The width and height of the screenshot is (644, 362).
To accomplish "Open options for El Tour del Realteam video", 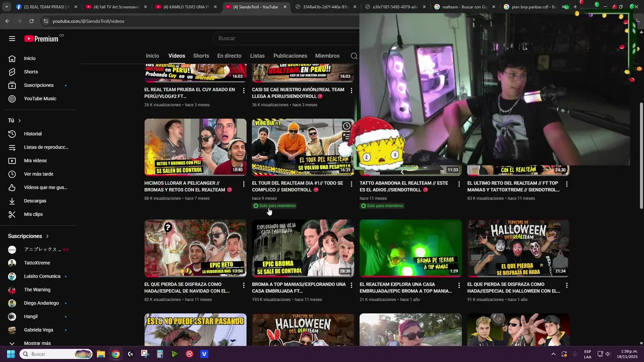I will [x=351, y=184].
